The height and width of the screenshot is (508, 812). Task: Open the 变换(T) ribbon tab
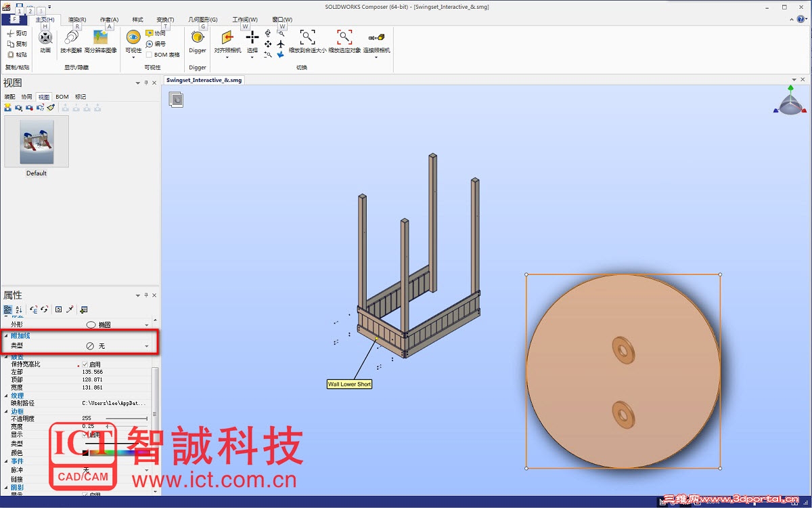click(165, 20)
